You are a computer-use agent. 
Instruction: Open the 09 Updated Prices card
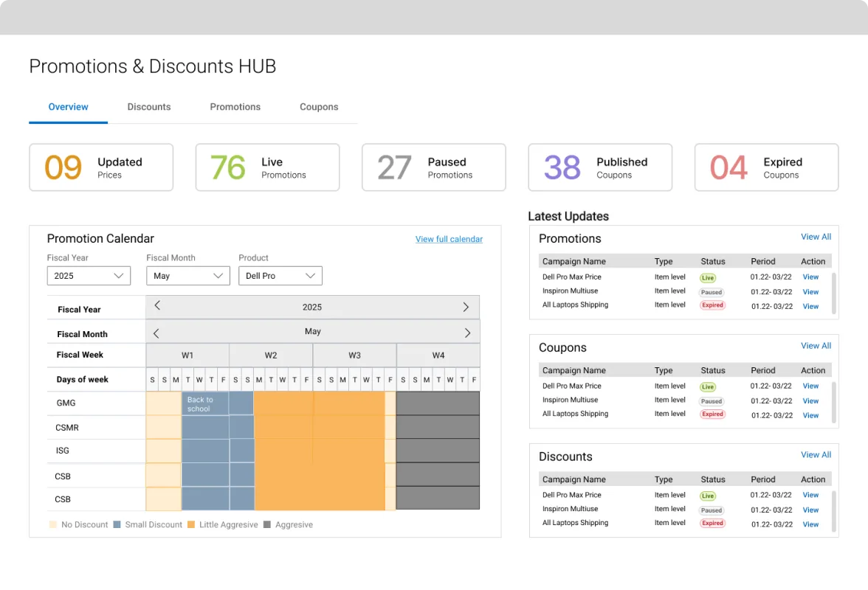click(x=101, y=167)
